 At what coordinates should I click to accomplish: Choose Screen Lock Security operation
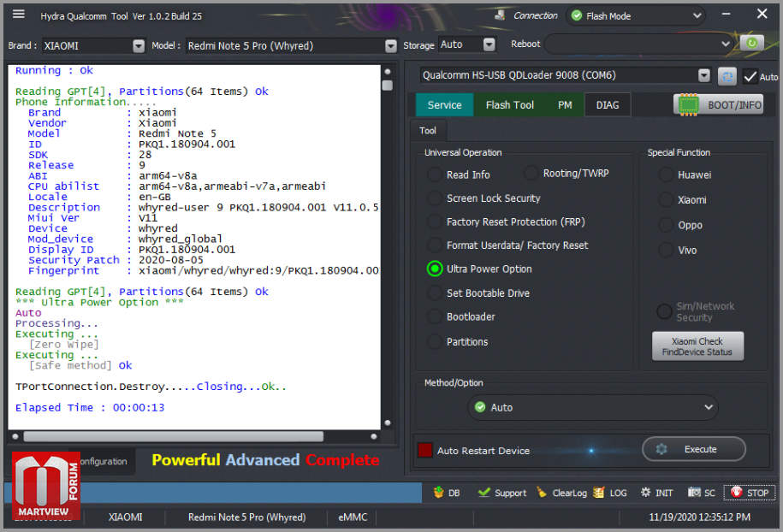click(x=435, y=198)
